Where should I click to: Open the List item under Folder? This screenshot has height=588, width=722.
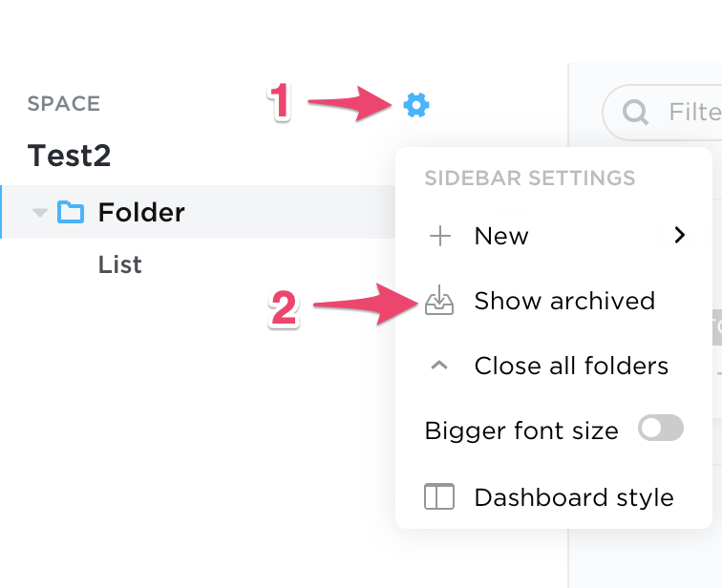pyautogui.click(x=120, y=264)
